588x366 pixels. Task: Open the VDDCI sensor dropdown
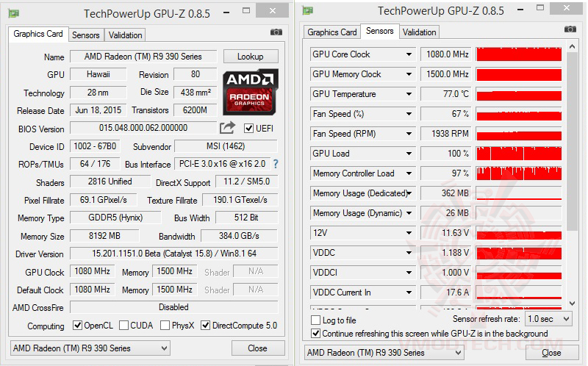(x=409, y=273)
